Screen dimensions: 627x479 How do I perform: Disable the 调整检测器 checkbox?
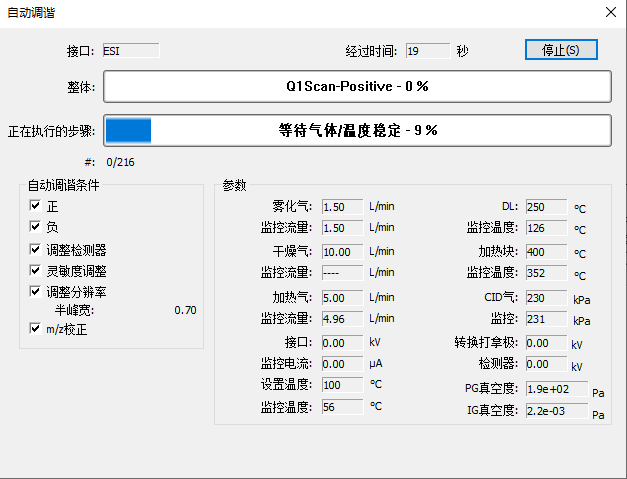36,249
